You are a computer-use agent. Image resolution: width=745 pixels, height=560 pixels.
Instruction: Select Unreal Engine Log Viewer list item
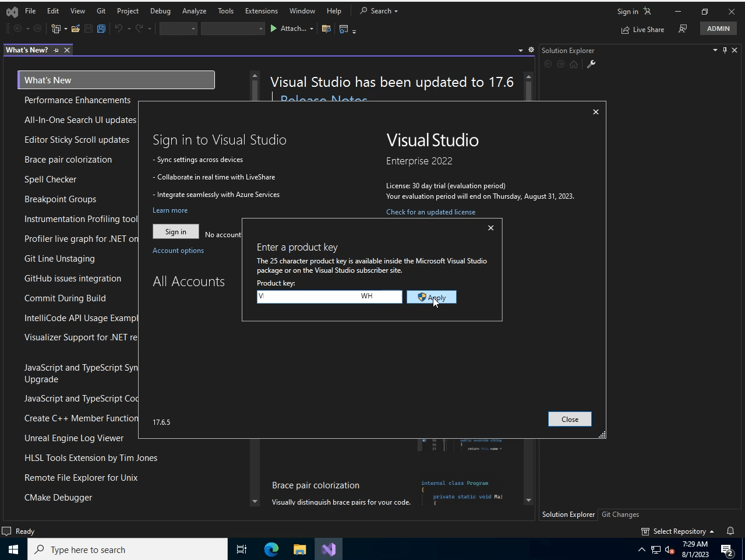click(x=74, y=438)
